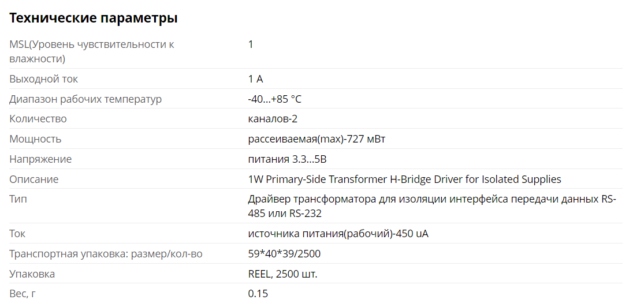Select the "Выходной ток" parameter label

tap(43, 79)
